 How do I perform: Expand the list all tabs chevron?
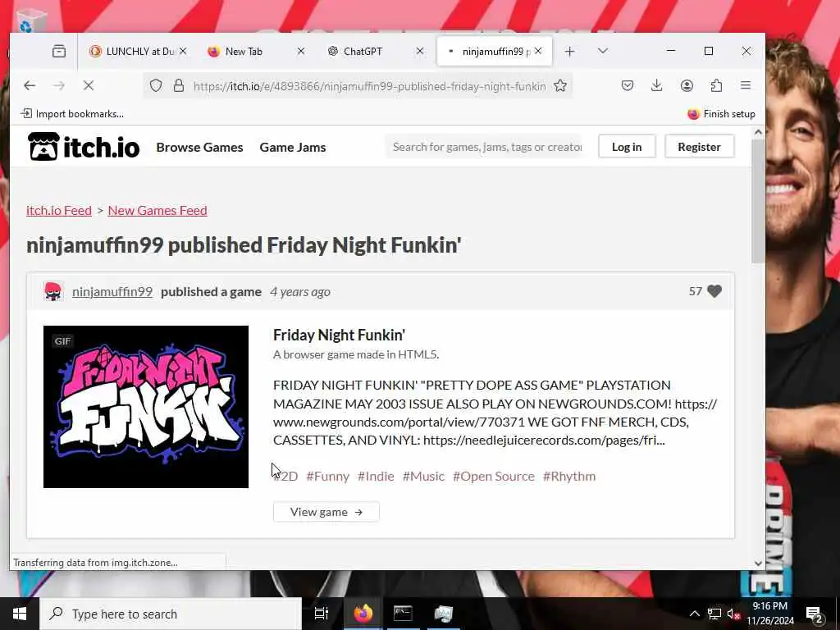(603, 51)
